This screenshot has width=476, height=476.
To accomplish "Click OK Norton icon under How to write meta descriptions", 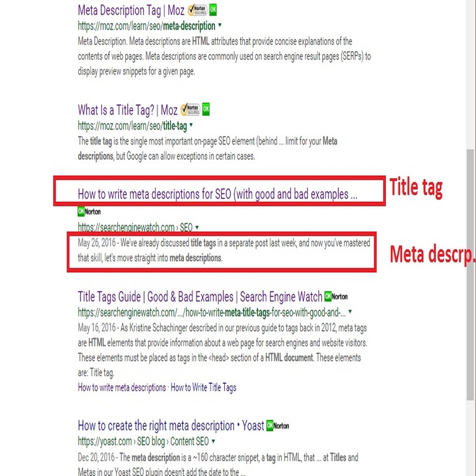I will click(89, 212).
